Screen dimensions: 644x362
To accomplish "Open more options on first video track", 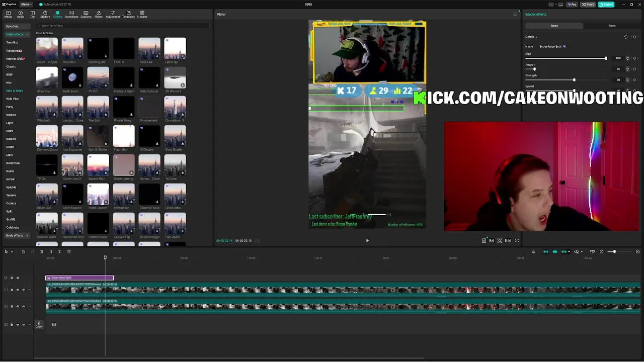I will pos(30,290).
